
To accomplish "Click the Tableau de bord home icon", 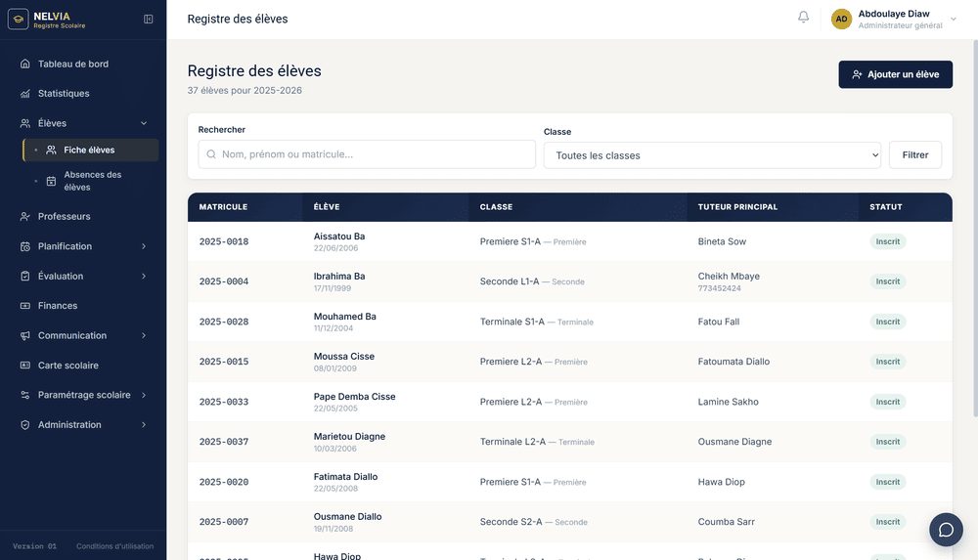I will click(25, 64).
